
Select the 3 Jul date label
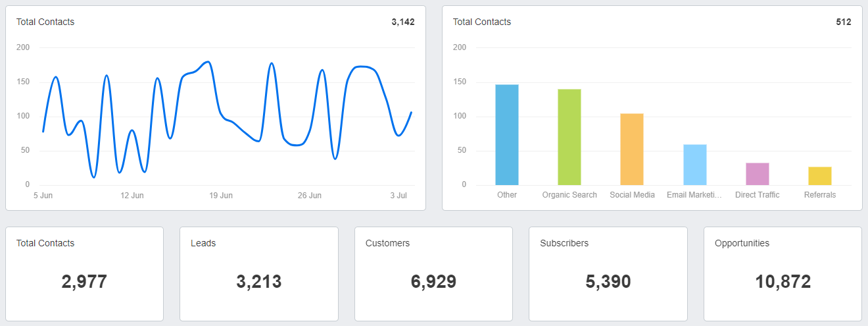[398, 196]
